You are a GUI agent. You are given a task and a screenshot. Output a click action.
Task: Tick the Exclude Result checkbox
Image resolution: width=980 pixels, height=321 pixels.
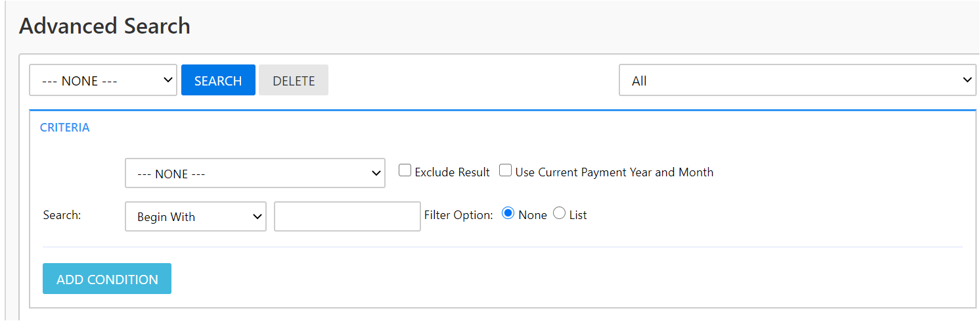point(405,170)
